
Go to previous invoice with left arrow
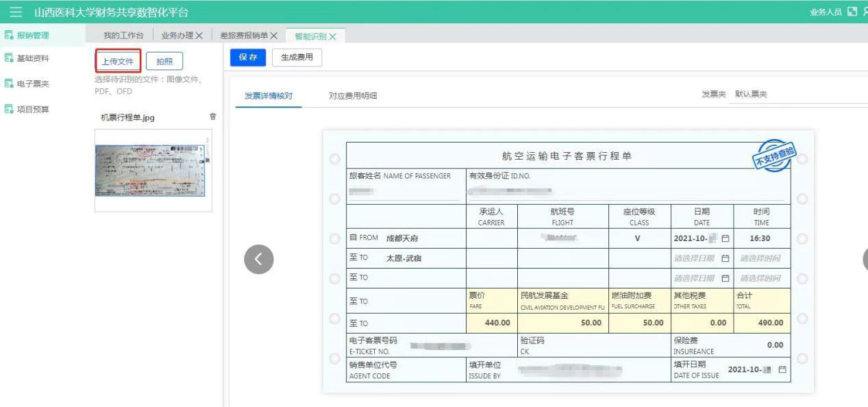click(258, 258)
